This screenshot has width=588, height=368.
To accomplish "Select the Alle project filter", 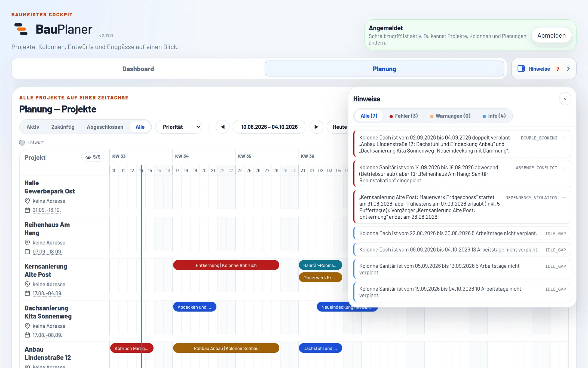I will pyautogui.click(x=140, y=127).
